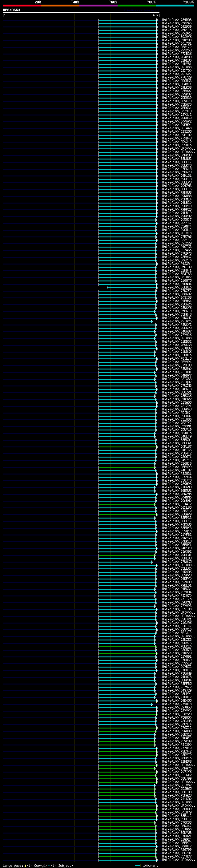The height and width of the screenshot is (868, 197).
Task: Select the BP049664 query name
Action: [11, 10]
